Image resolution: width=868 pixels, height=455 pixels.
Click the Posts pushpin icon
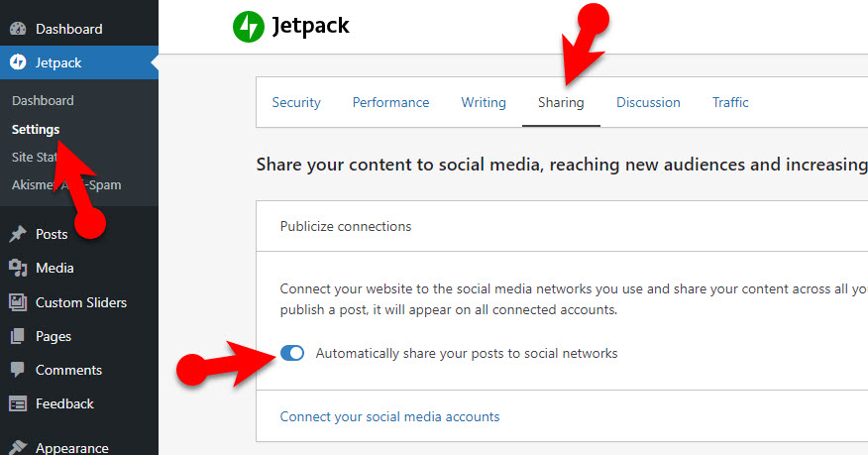(x=18, y=235)
